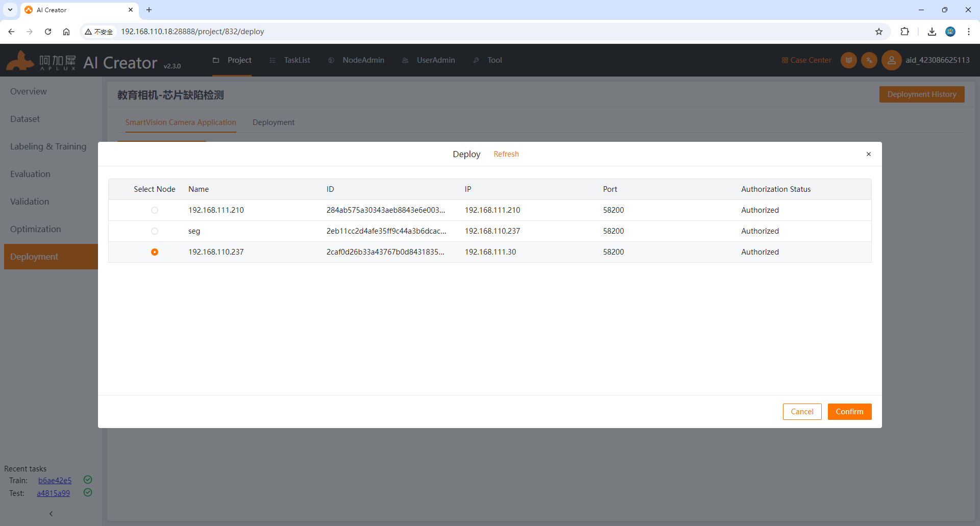980x526 pixels.
Task: Open train task b6ae42e5
Action: (x=55, y=481)
